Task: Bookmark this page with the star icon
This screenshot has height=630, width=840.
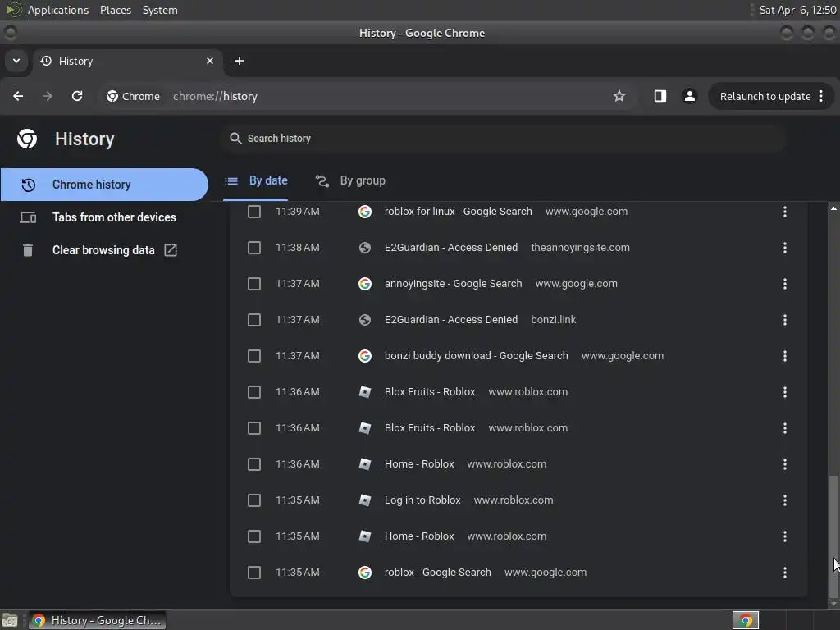Action: [619, 96]
